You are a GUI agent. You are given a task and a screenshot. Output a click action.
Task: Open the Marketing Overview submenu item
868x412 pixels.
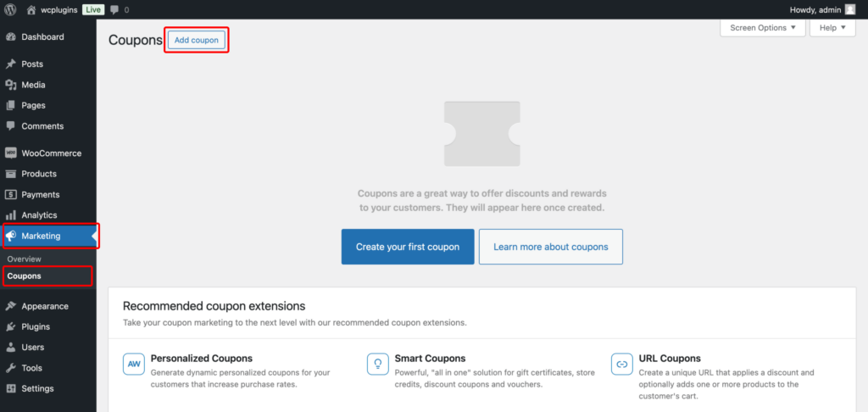(x=24, y=259)
